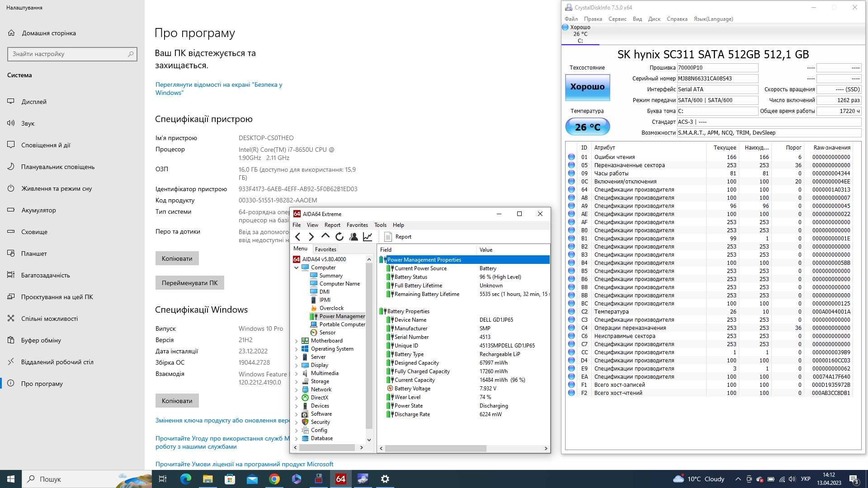The image size is (868, 488).
Task: Switch to AIDA64 Favorites tab
Action: pyautogui.click(x=325, y=249)
